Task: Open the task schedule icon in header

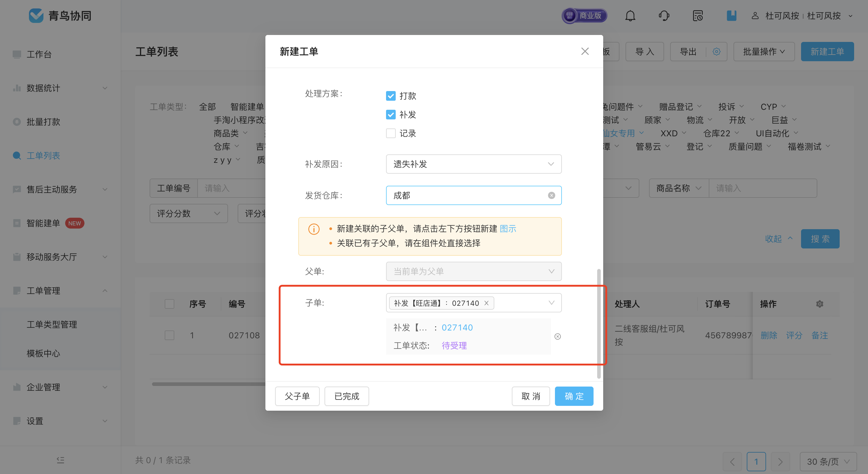Action: pyautogui.click(x=698, y=16)
